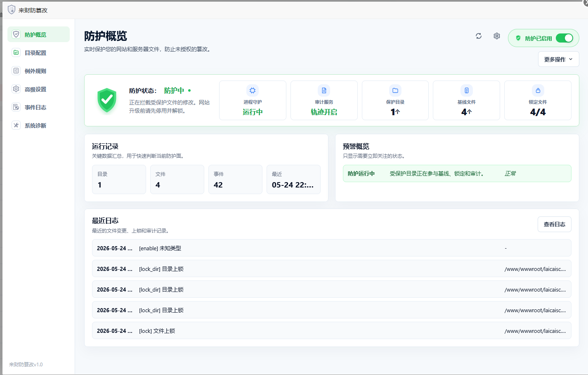The image size is (588, 375).
Task: Click the 文件 count card showing 4
Action: coord(177,179)
